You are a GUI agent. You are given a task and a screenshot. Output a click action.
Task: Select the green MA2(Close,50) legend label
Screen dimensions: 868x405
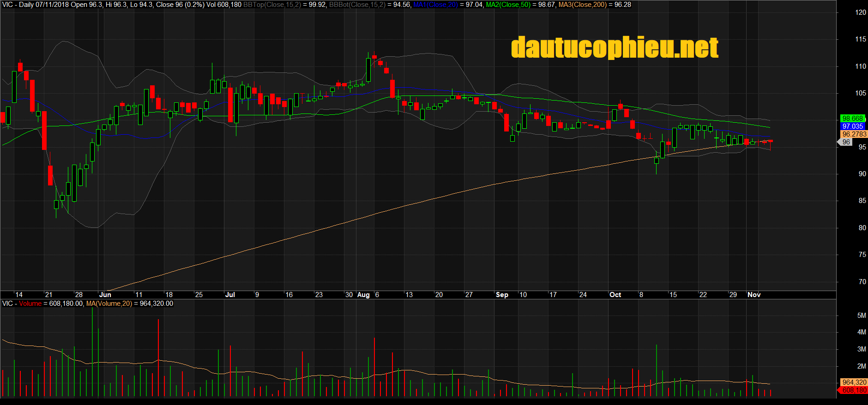click(x=508, y=5)
